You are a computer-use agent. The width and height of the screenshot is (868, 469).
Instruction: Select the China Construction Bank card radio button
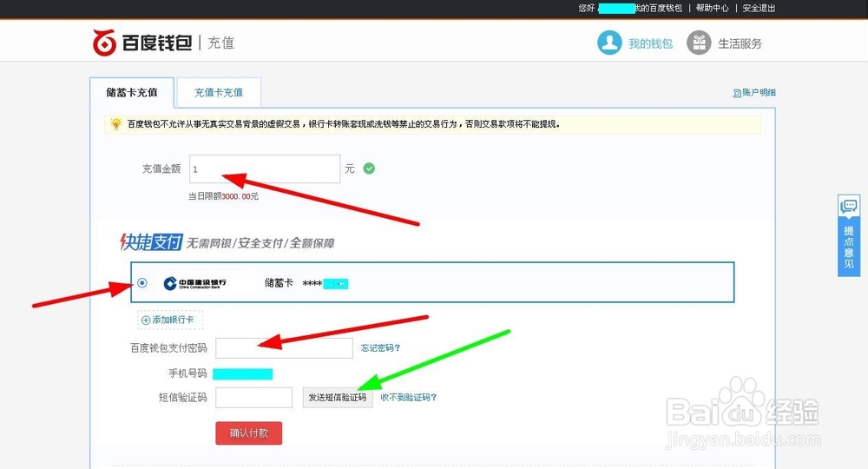[x=142, y=283]
